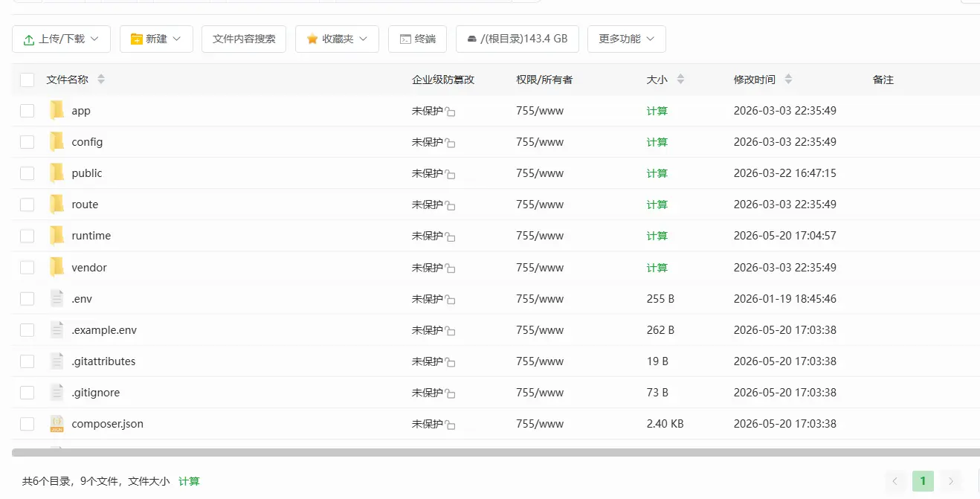Check the box for runtime folder

(x=28, y=236)
